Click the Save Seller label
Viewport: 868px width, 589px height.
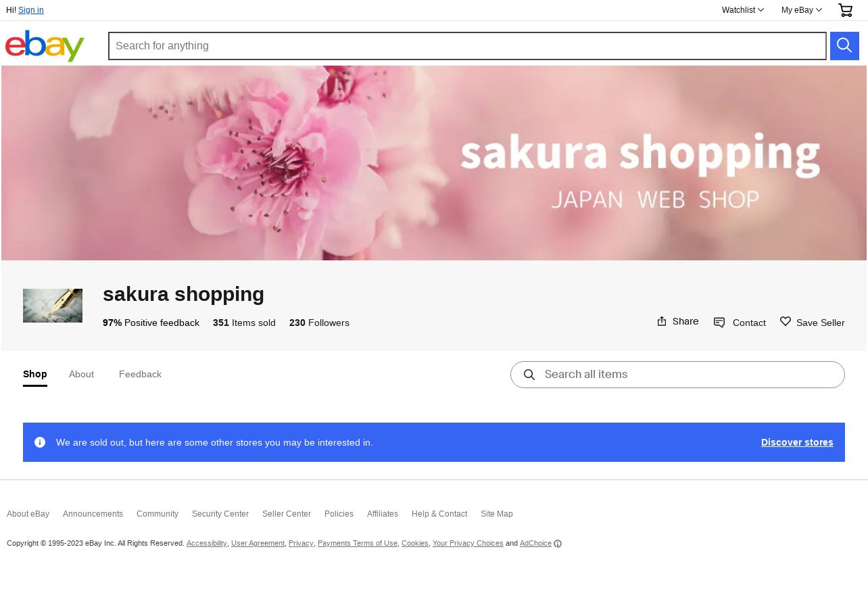click(x=821, y=323)
